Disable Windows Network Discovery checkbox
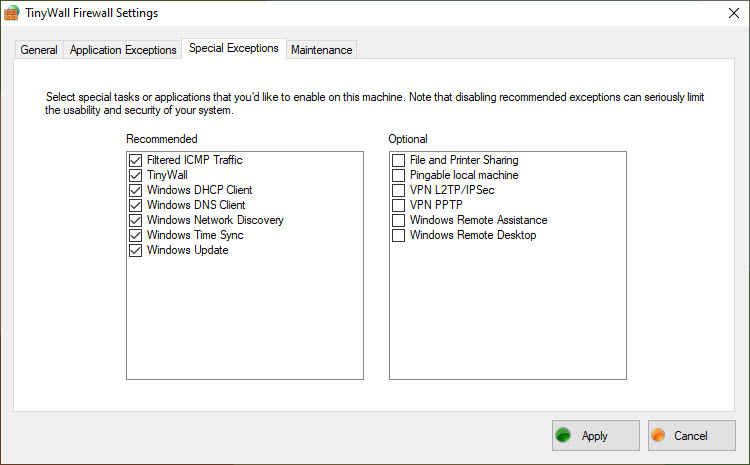Viewport: 750px width, 465px height. tap(136, 220)
